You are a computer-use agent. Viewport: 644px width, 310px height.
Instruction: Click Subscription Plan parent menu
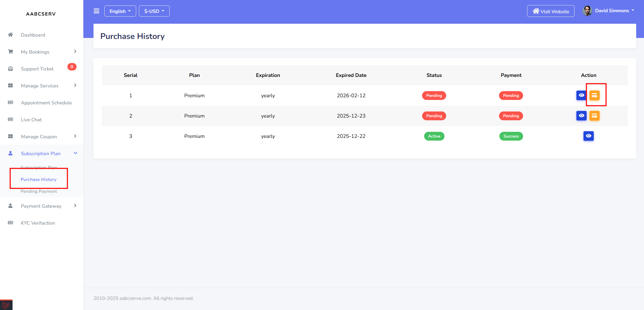point(41,153)
